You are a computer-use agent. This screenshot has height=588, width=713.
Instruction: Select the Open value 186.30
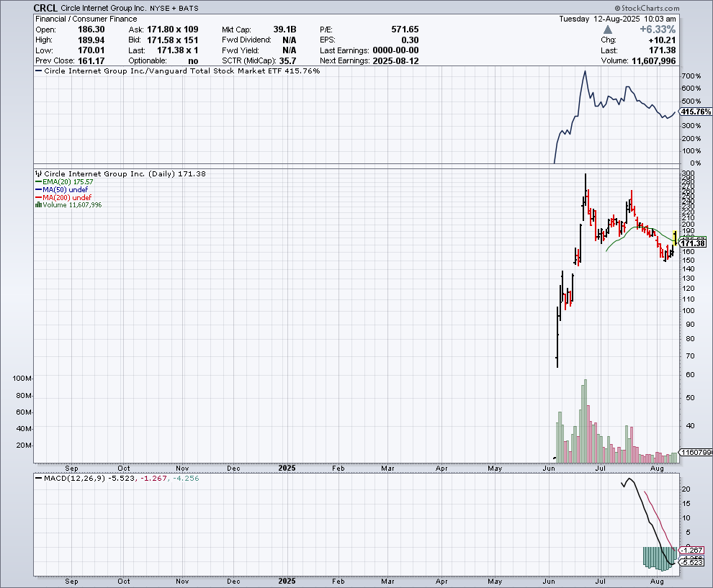(x=91, y=30)
